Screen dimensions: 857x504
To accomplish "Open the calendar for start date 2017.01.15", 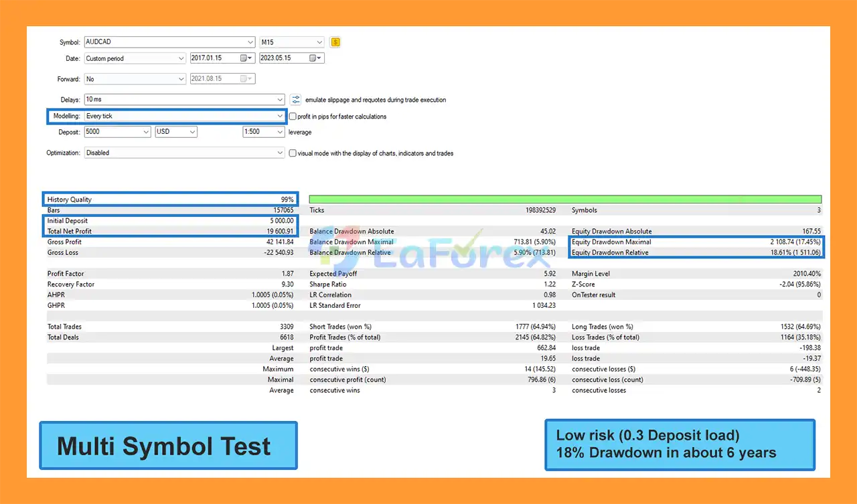I will [245, 58].
